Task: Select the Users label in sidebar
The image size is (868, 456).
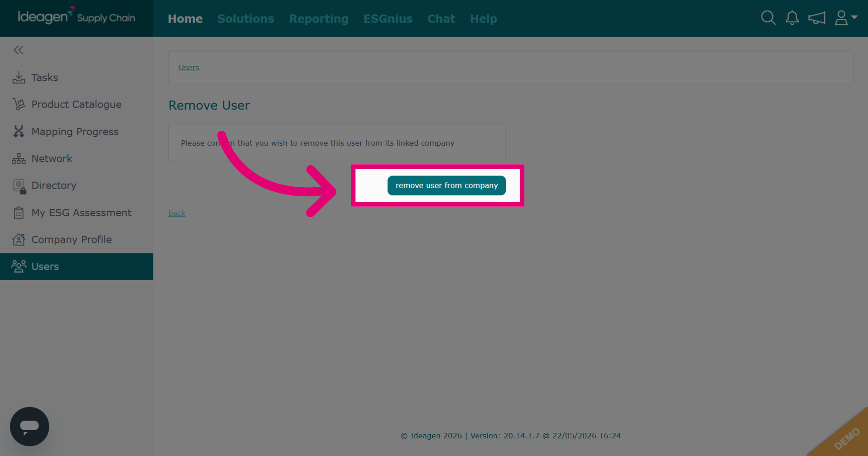Action: pyautogui.click(x=45, y=266)
